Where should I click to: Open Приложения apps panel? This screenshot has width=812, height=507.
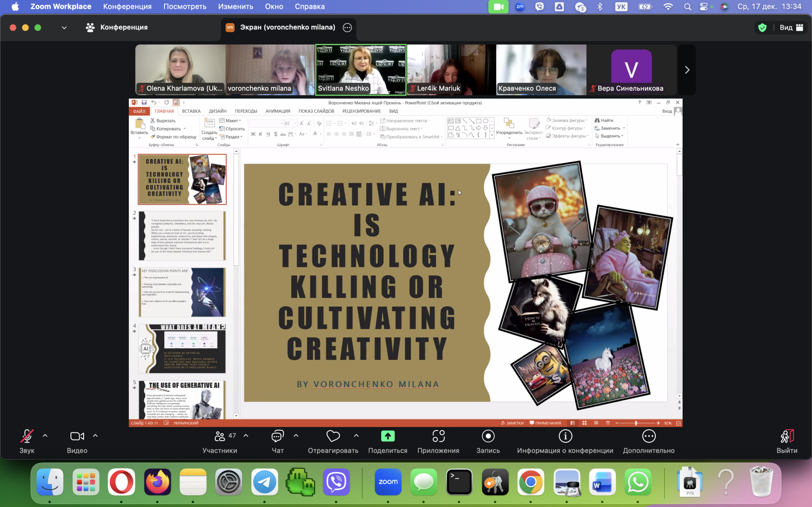pos(438,436)
